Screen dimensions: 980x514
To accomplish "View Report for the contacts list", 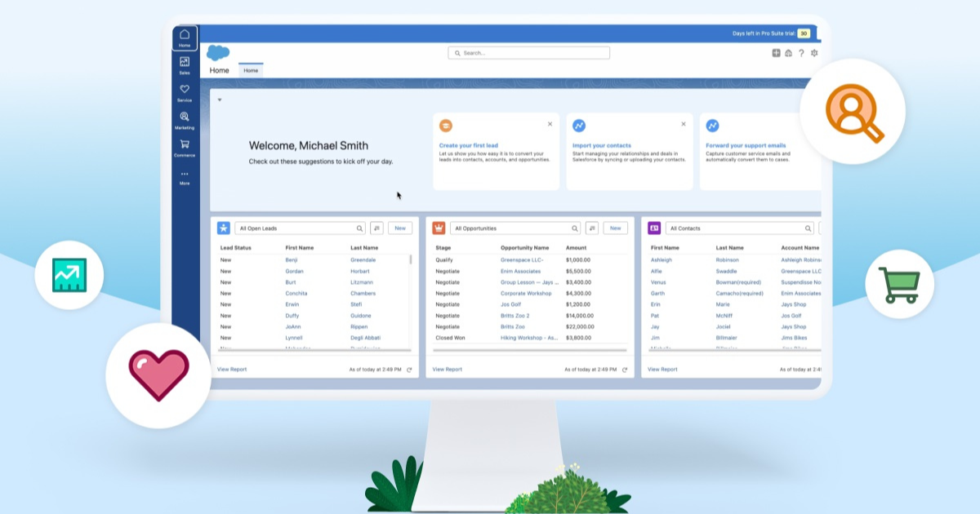I will 663,370.
